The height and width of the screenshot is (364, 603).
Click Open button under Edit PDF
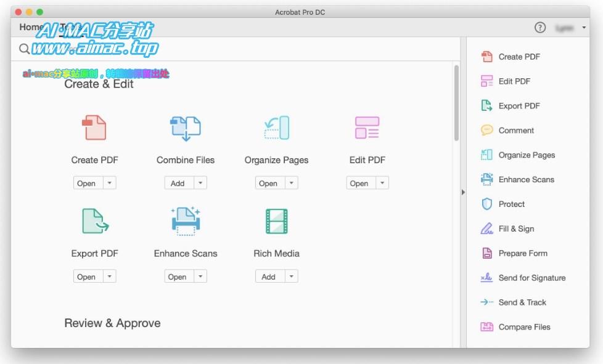(x=361, y=183)
